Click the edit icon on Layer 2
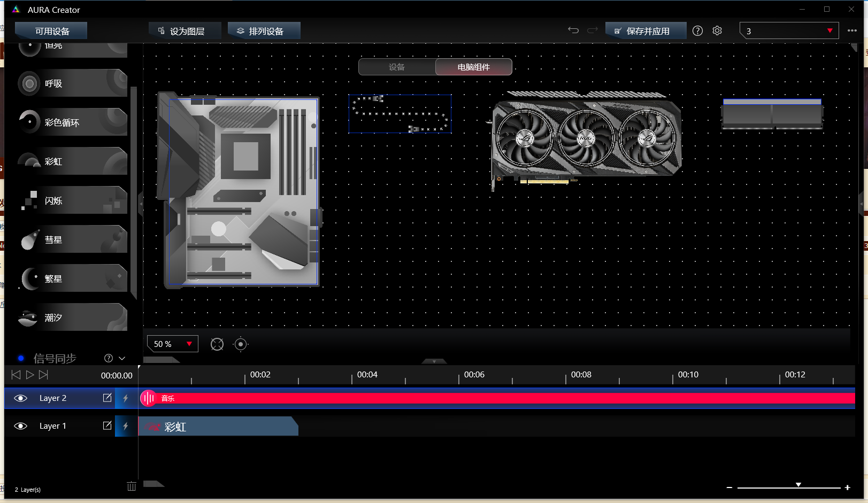Image resolution: width=868 pixels, height=503 pixels. pyautogui.click(x=107, y=398)
